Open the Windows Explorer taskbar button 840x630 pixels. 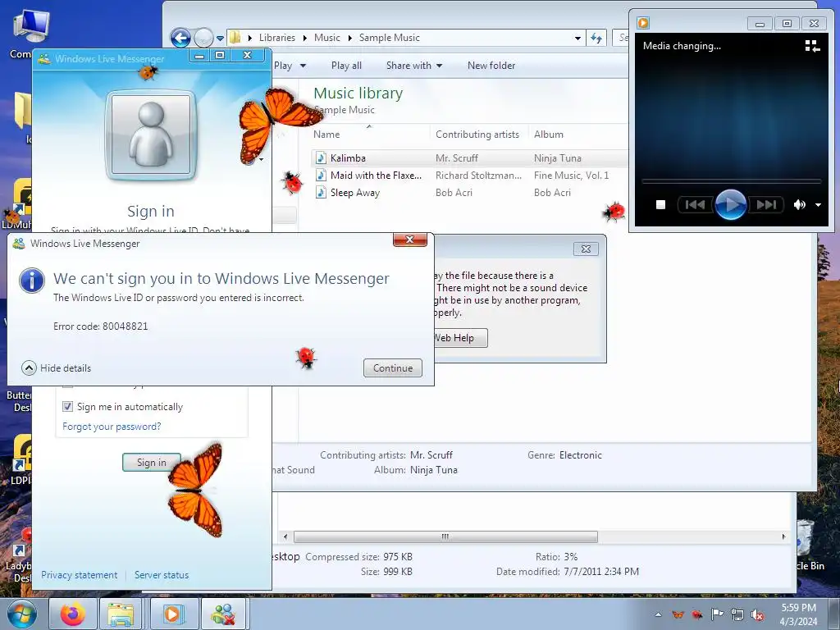[x=121, y=614]
